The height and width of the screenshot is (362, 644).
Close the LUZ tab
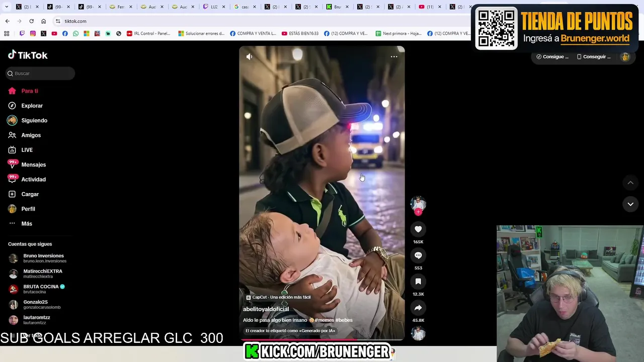pos(223,7)
